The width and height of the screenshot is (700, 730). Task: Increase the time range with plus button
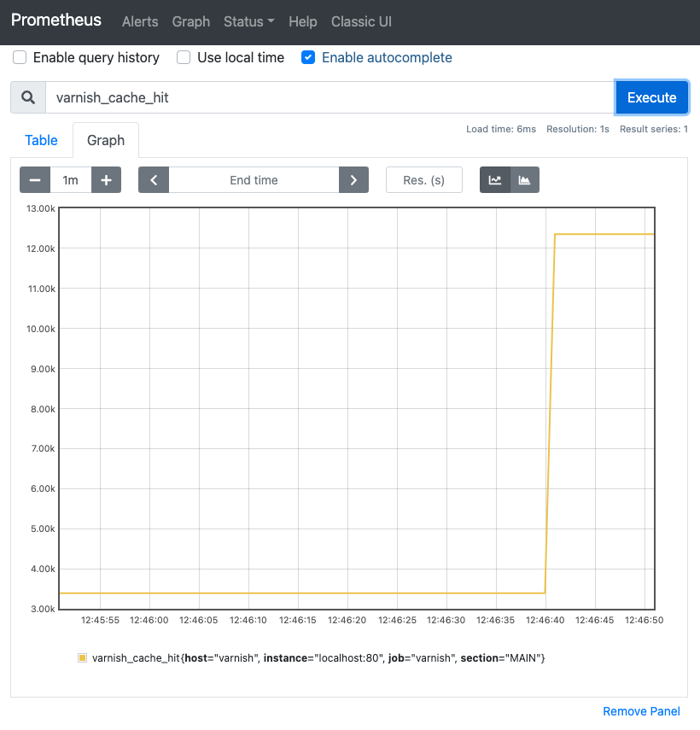pos(107,180)
